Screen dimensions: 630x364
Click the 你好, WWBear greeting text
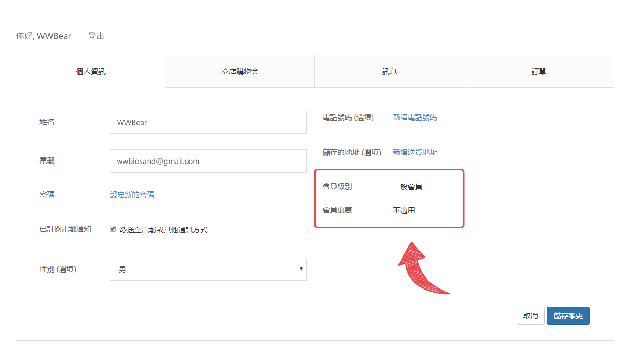click(44, 36)
